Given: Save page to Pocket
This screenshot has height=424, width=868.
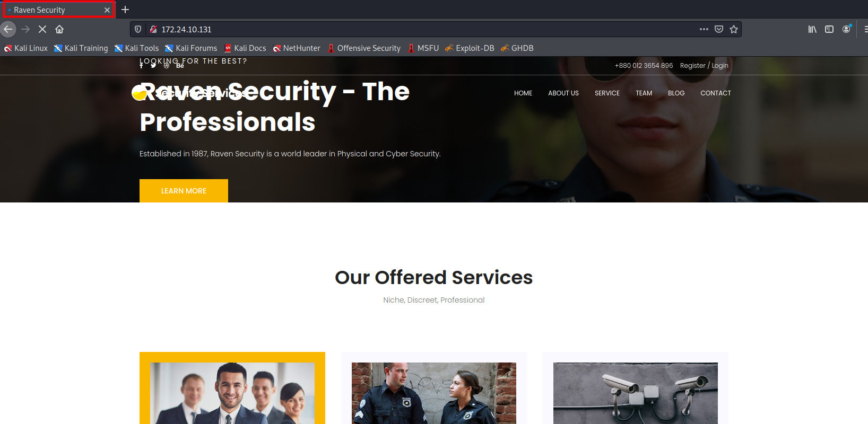Looking at the screenshot, I should coord(719,29).
